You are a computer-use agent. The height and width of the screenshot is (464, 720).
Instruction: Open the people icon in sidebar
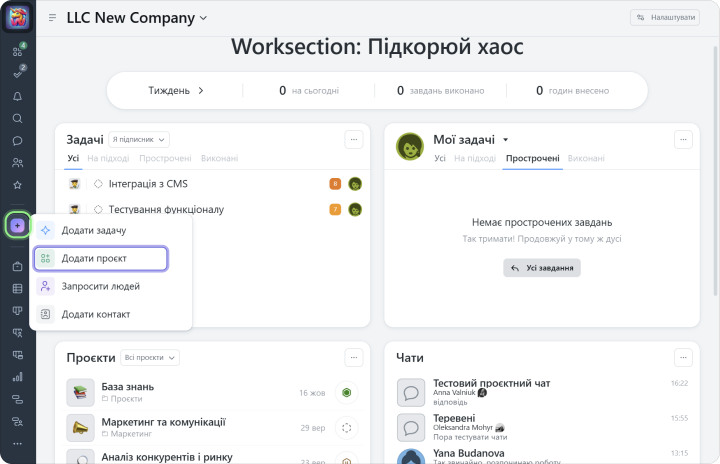tap(17, 163)
